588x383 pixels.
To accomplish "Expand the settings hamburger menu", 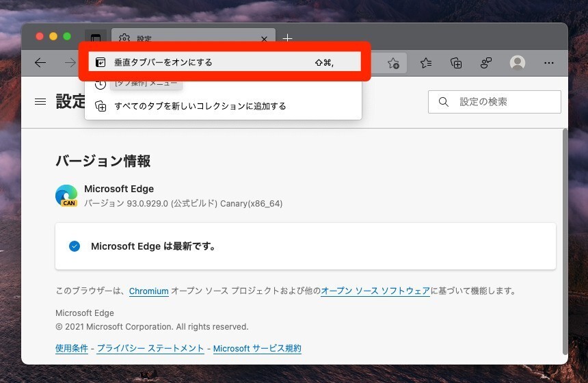I will tap(40, 102).
